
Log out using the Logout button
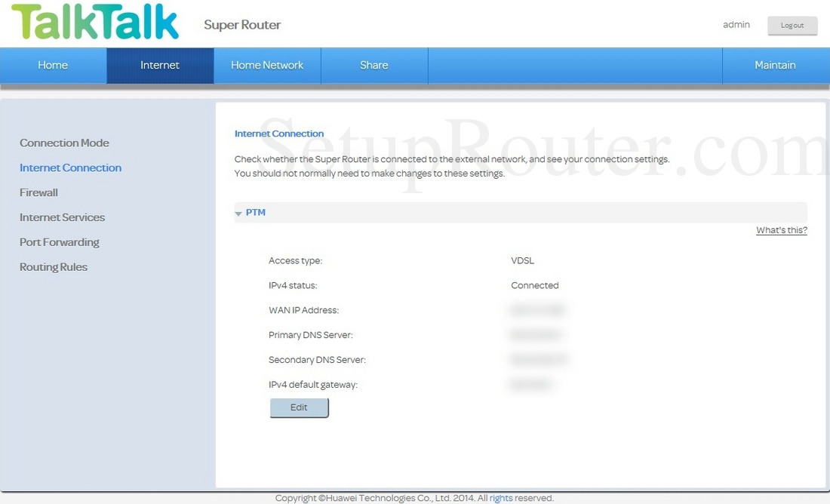coord(792,26)
